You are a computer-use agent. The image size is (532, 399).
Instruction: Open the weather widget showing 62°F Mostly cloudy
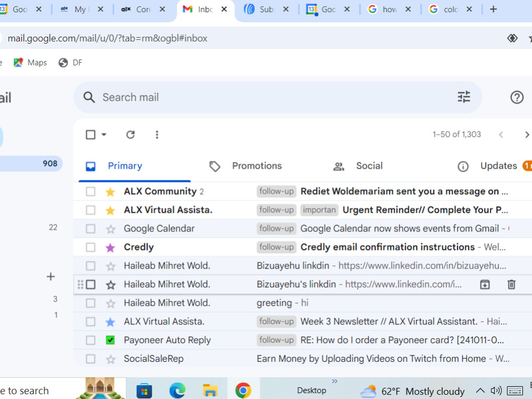pos(412,391)
